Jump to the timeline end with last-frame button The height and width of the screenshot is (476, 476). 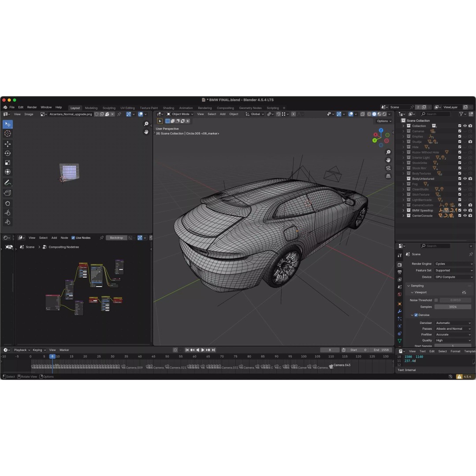[213, 350]
